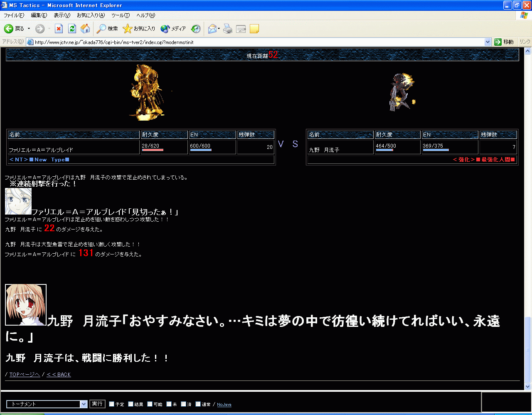532x415 pixels.
Task: Open the ファイル(F) menu
Action: pyautogui.click(x=14, y=15)
